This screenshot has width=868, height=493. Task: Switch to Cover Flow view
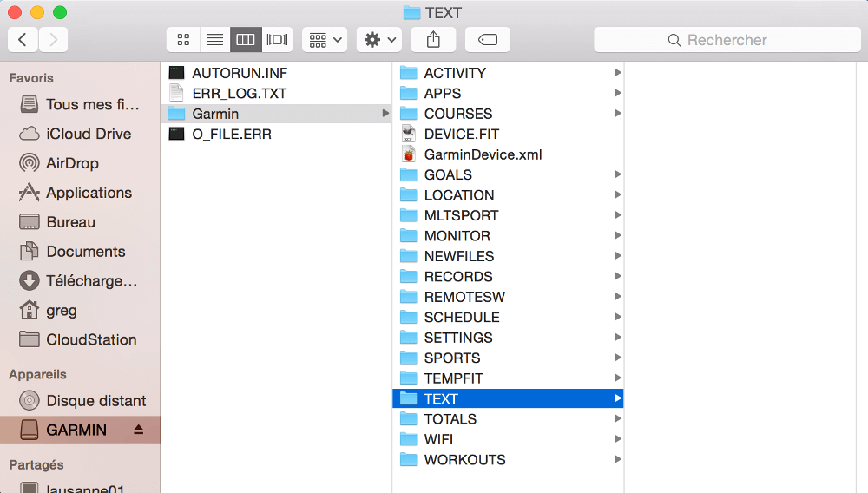277,40
